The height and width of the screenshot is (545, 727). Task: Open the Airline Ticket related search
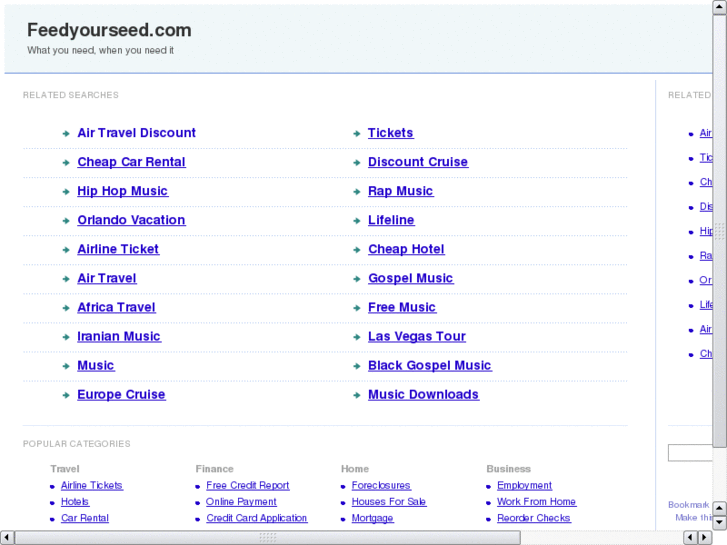tap(118, 249)
